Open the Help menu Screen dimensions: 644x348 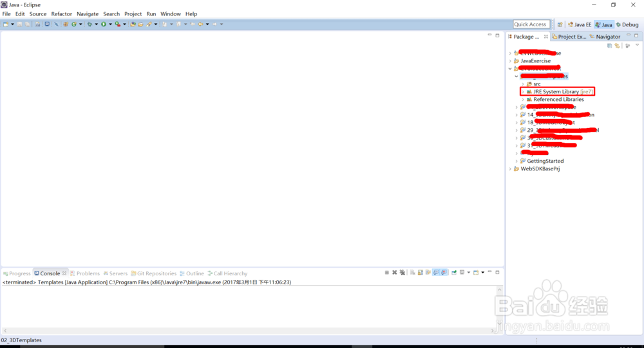tap(191, 14)
